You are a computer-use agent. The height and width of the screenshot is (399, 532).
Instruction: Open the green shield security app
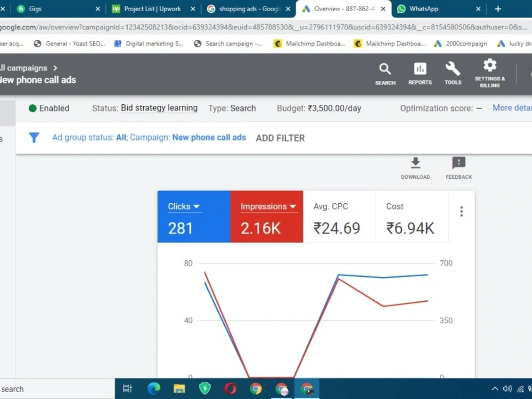205,388
